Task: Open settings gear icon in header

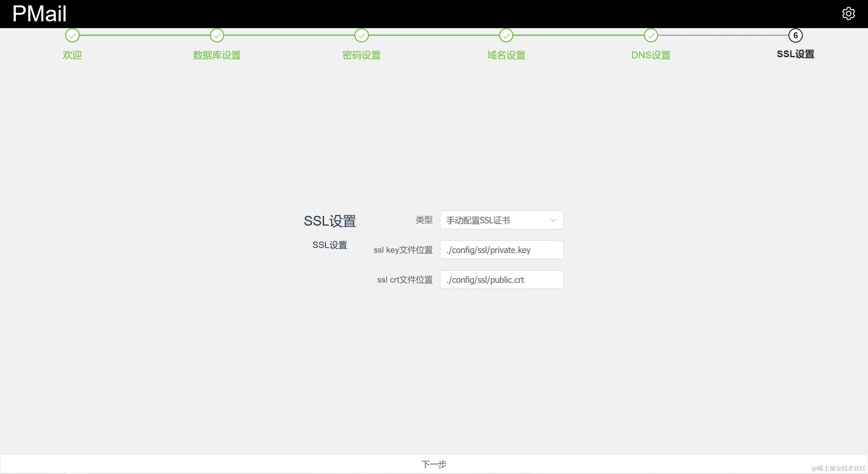Action: 848,14
